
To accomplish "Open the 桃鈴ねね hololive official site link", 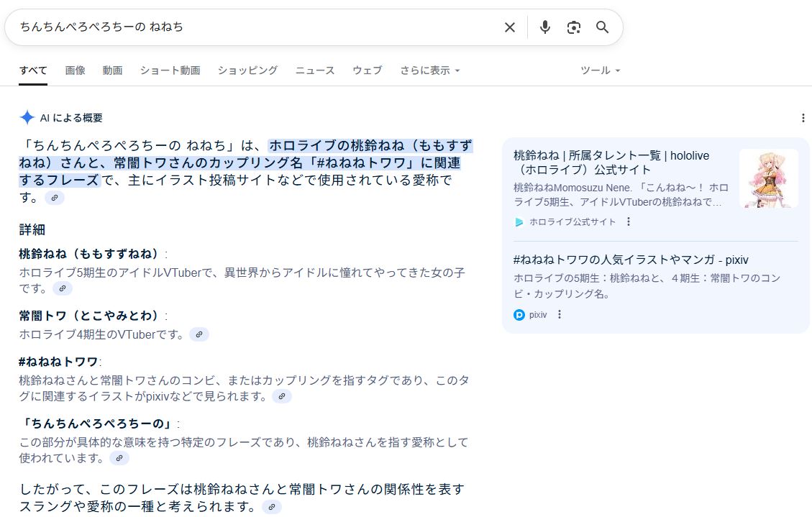I will (611, 163).
